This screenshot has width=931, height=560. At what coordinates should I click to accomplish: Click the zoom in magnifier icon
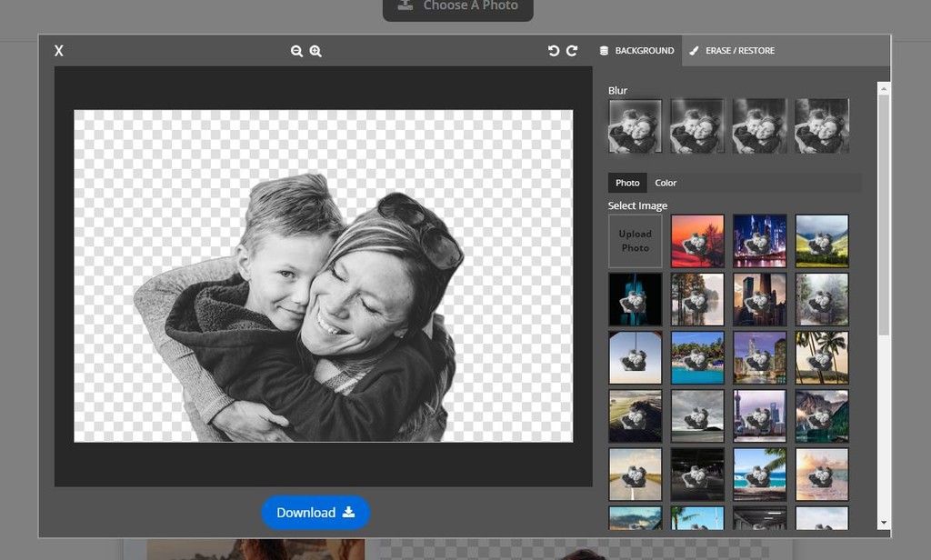[315, 51]
